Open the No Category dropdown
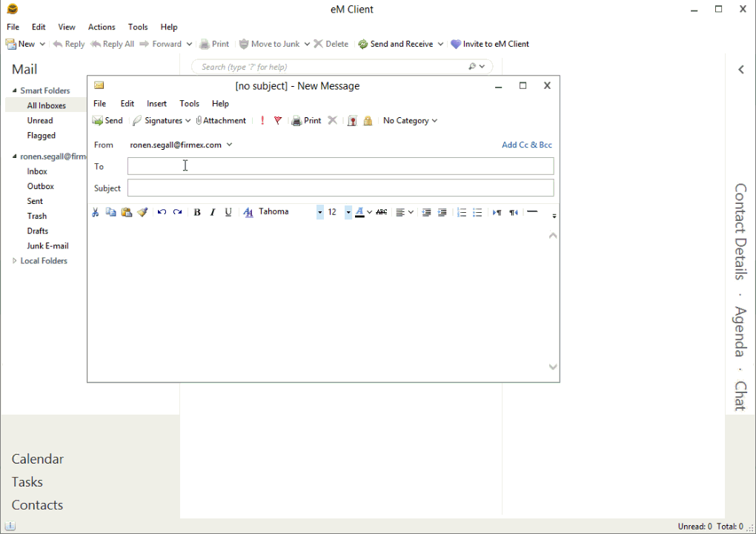 click(411, 121)
